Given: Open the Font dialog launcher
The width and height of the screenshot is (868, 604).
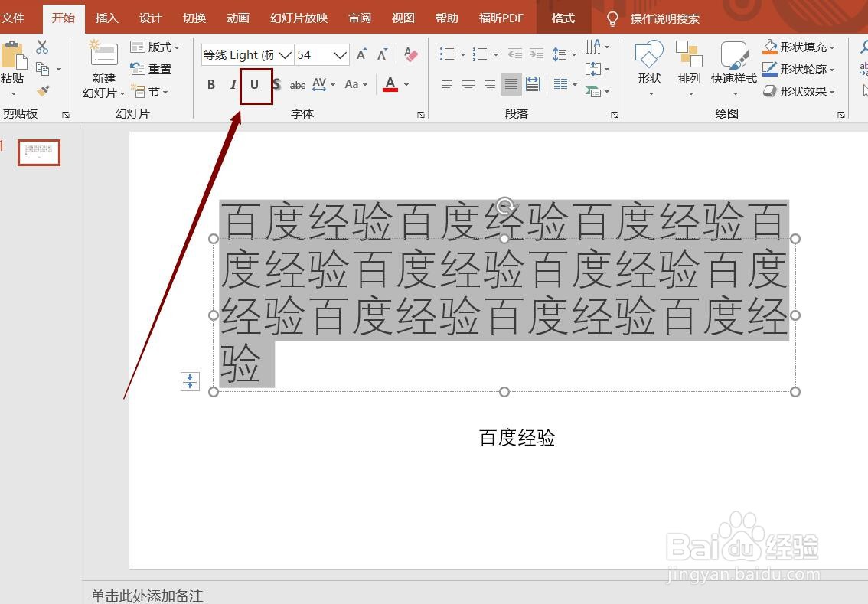Looking at the screenshot, I should click(x=421, y=115).
